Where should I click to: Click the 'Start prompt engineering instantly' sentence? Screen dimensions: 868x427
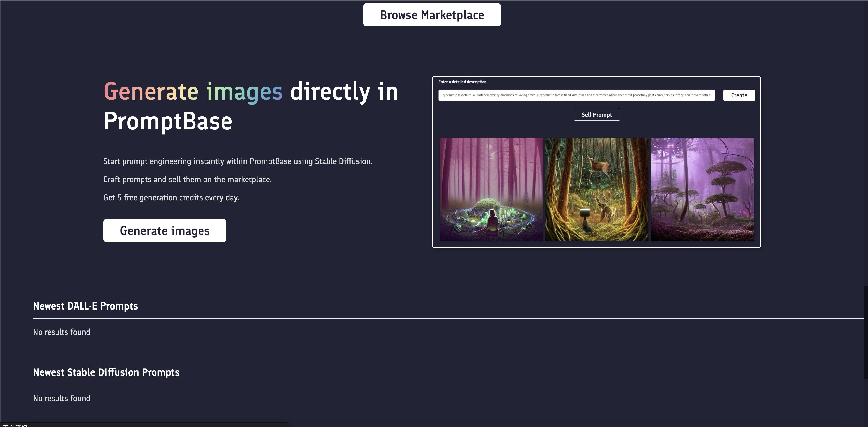coord(238,161)
